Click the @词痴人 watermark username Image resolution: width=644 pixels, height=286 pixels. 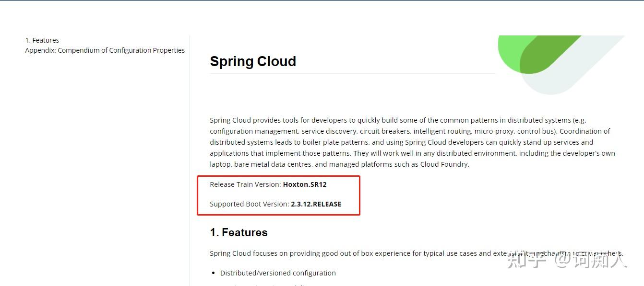tap(590, 260)
